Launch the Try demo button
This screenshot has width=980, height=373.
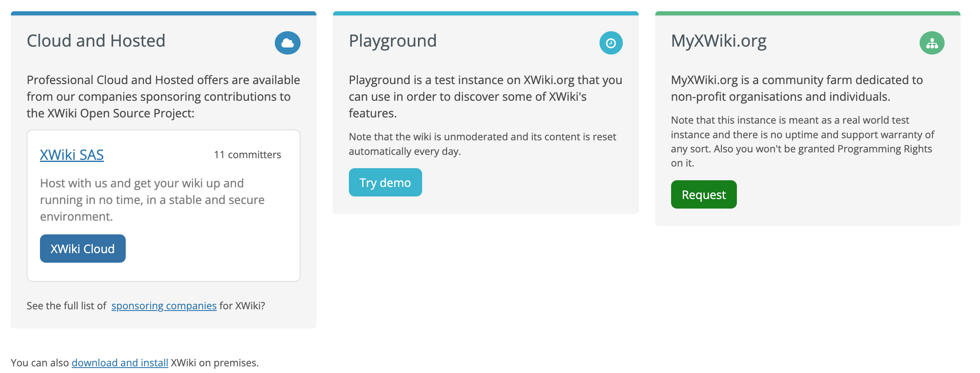pyautogui.click(x=385, y=182)
